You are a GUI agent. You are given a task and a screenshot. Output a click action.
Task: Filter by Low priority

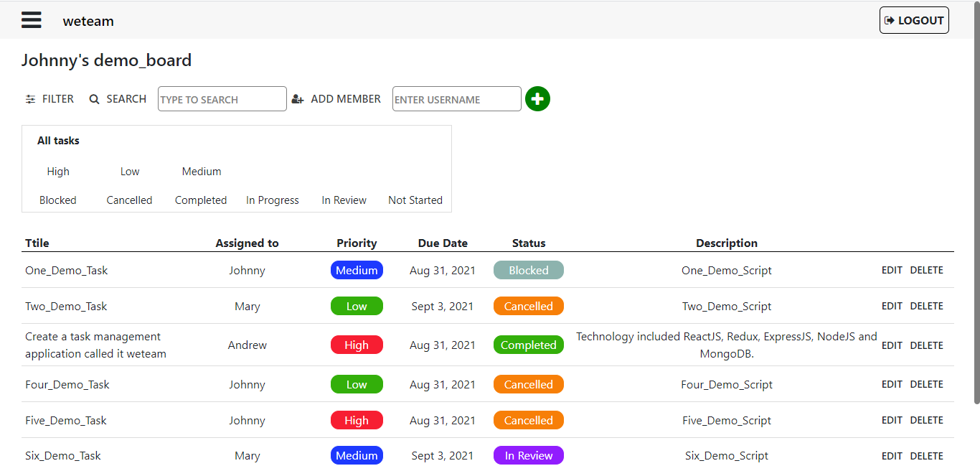[x=130, y=172]
